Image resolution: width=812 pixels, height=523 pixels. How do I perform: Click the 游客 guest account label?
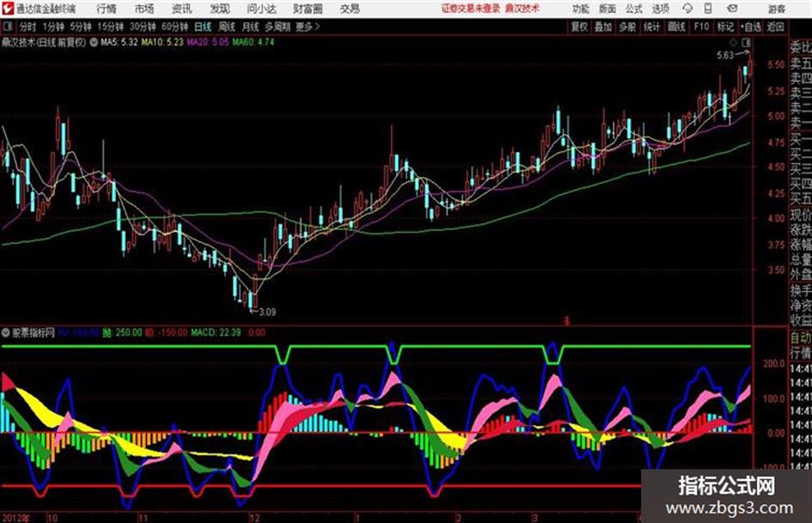click(x=777, y=9)
